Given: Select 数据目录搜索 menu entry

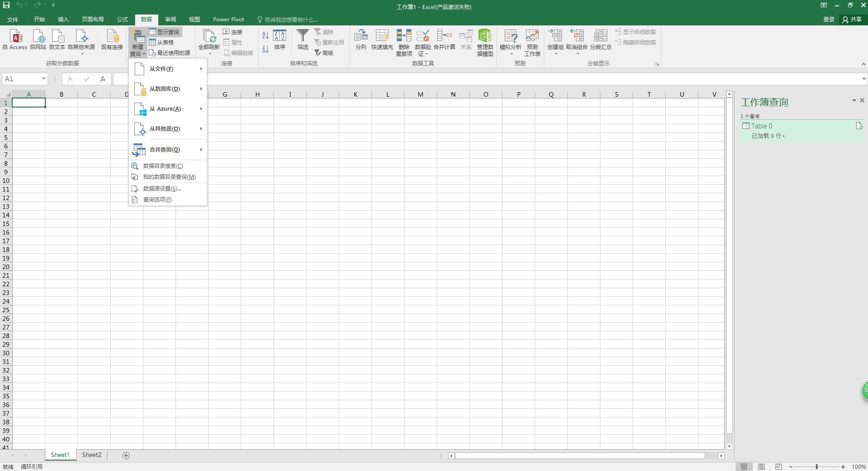Looking at the screenshot, I should (x=168, y=166).
